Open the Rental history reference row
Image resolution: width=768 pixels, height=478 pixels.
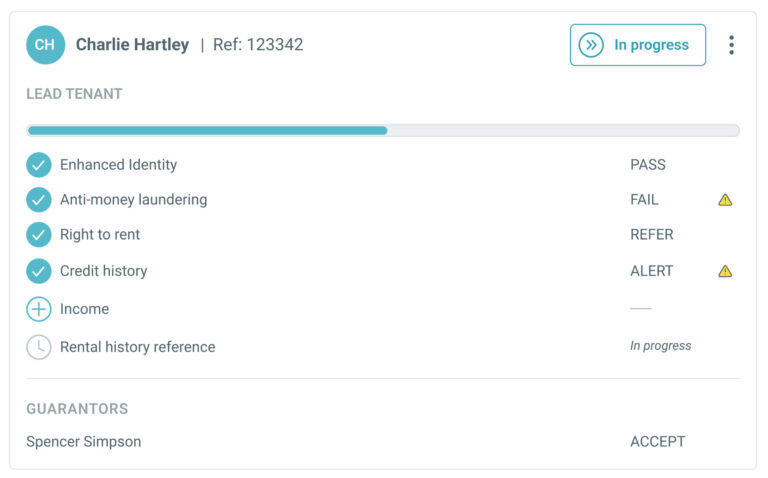coord(383,347)
